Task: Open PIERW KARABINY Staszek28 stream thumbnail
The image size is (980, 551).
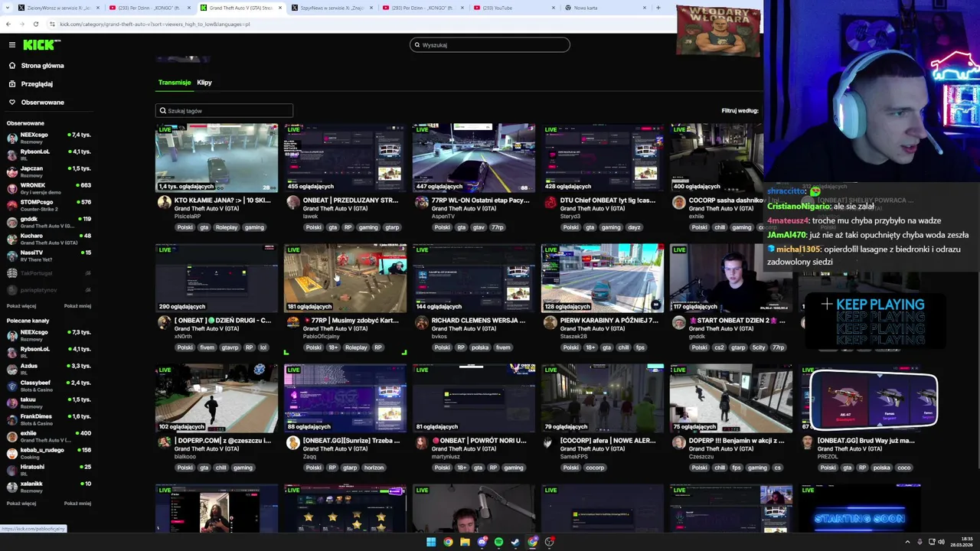Action: pyautogui.click(x=603, y=278)
